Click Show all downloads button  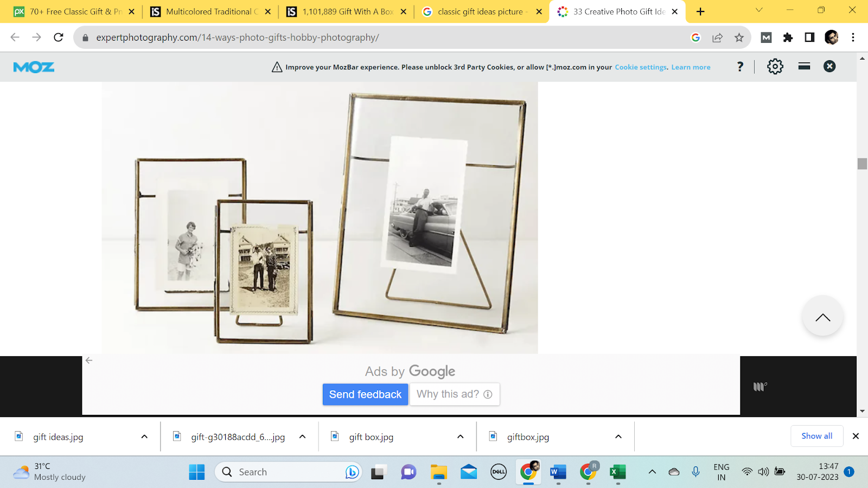[816, 436]
